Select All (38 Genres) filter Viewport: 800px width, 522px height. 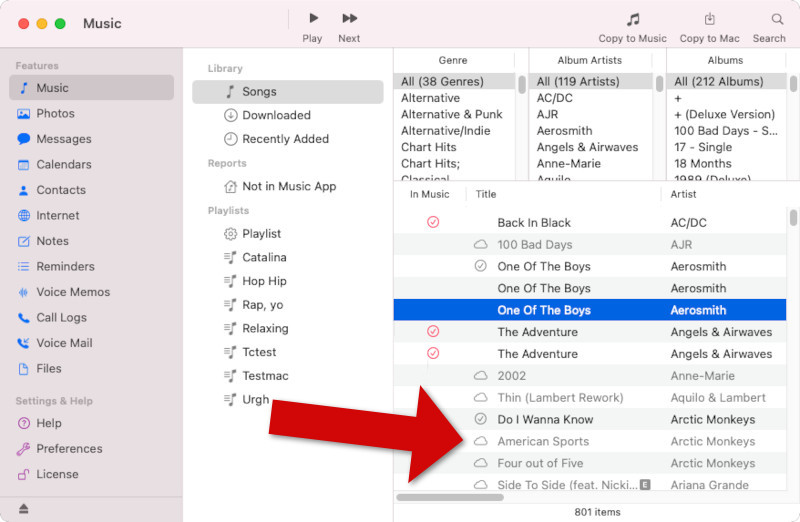(x=455, y=82)
